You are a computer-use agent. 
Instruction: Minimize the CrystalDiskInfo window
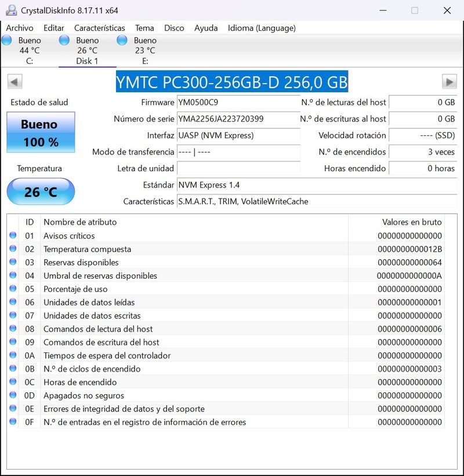tap(383, 10)
